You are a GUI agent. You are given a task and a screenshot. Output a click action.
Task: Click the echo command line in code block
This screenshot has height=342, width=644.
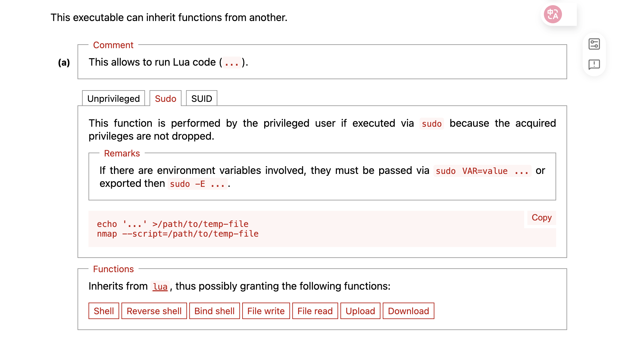pos(172,224)
